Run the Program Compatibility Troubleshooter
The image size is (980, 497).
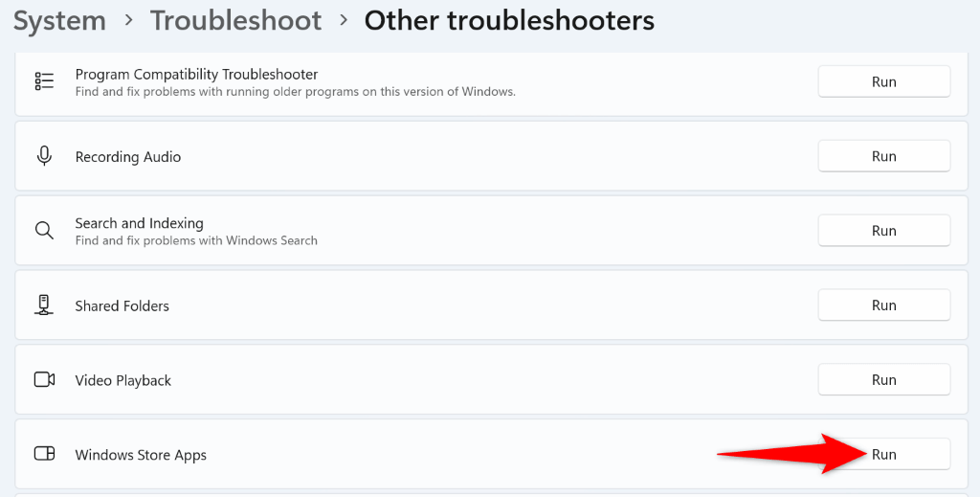883,81
